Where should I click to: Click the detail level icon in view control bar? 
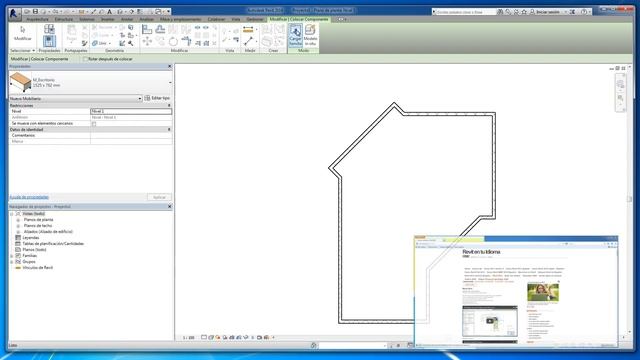[204, 338]
